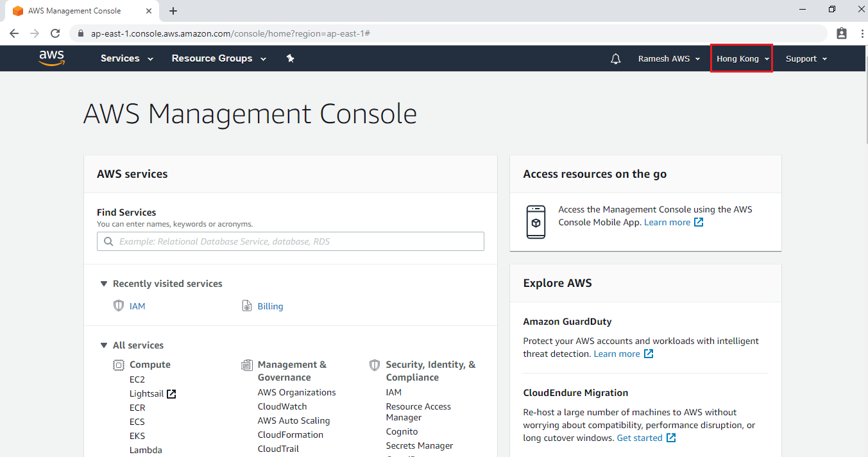Open the Ramesh AWS account menu
The image size is (868, 457).
(669, 59)
